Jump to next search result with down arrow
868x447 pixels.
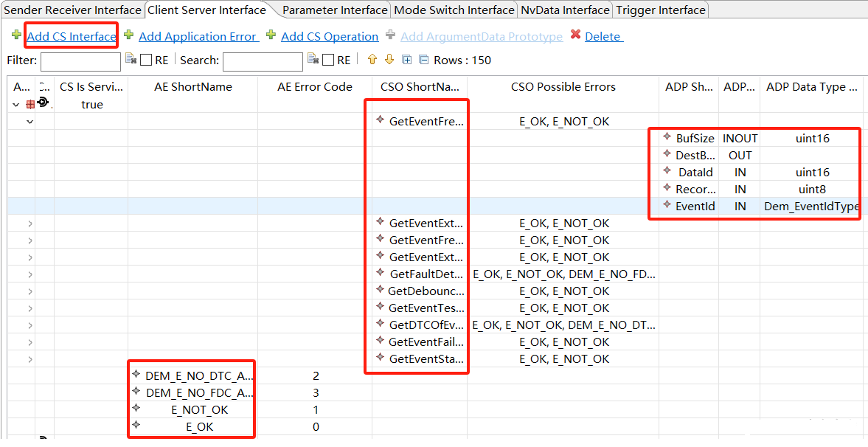pos(389,60)
